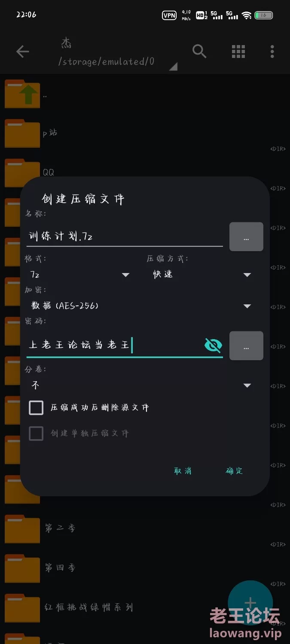Screen dimensions: 290x644
Task: Expand the 格式 7z dropdown
Action: (80, 274)
